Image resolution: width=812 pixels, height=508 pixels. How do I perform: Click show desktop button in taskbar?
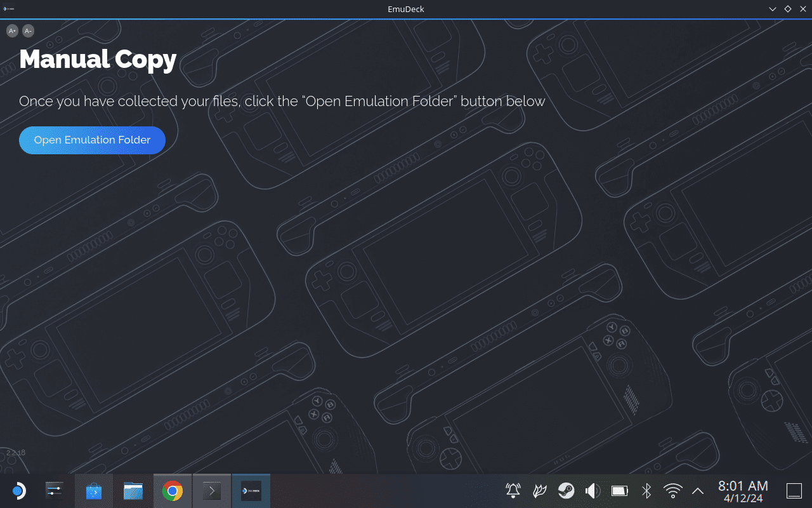click(794, 491)
